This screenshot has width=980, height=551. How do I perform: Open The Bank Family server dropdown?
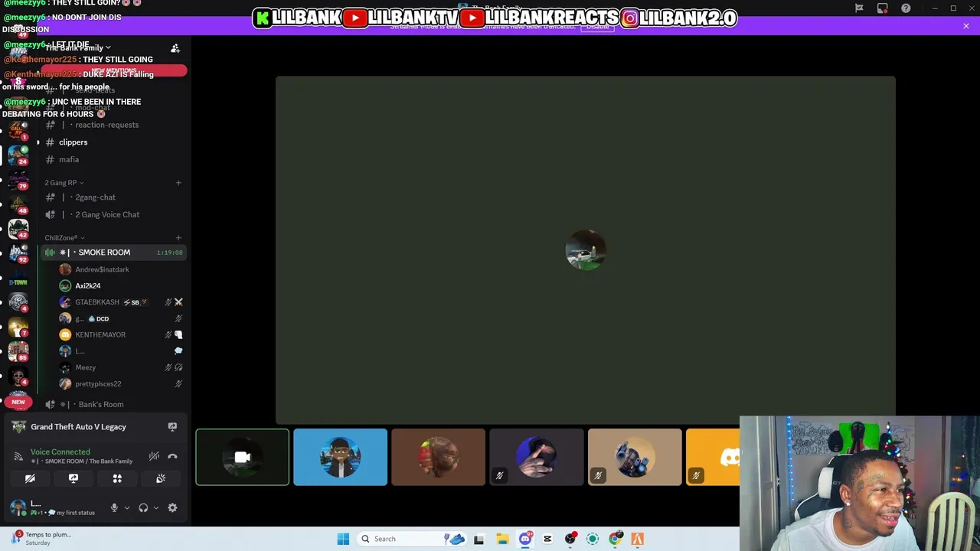tap(77, 47)
